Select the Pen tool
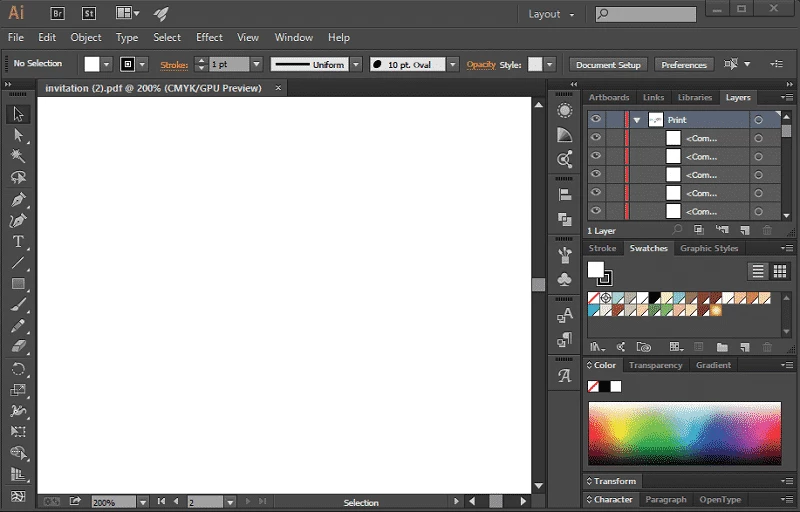Image resolution: width=800 pixels, height=512 pixels. [18, 199]
